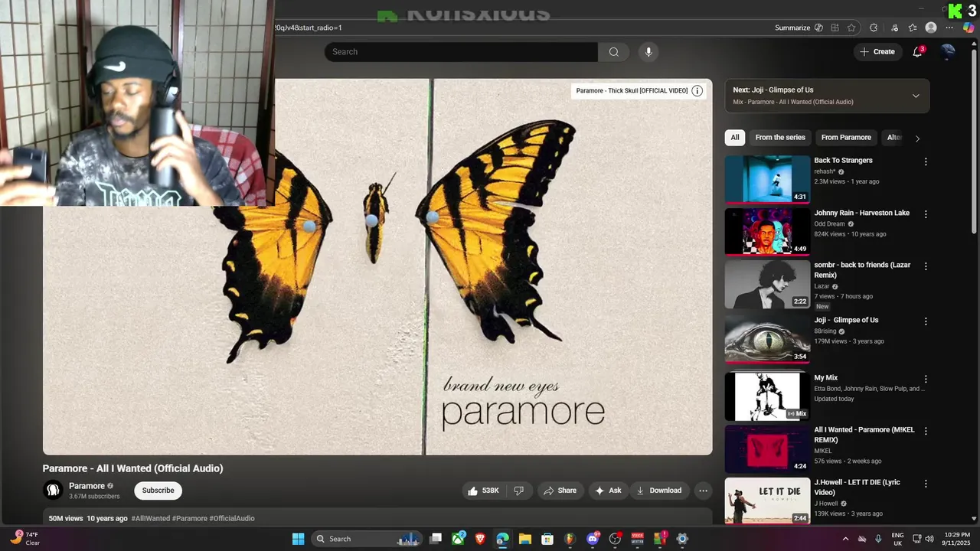Open YouTube account avatar menu
Viewport: 980px width, 551px height.
tap(948, 52)
